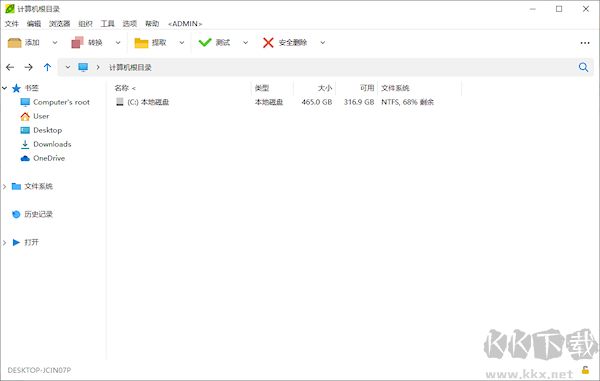This screenshot has height=381, width=600.
Task: Click the 提取 (Extract) folder icon
Action: 141,42
